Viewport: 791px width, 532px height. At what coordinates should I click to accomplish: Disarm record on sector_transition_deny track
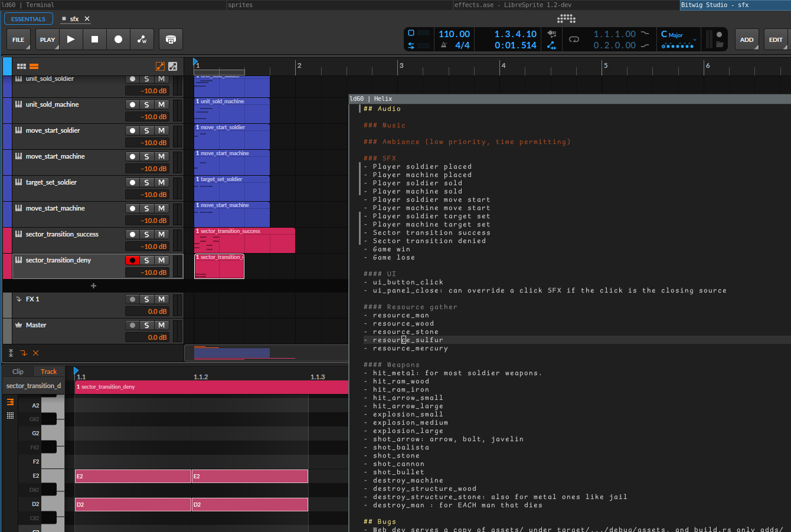click(x=132, y=260)
